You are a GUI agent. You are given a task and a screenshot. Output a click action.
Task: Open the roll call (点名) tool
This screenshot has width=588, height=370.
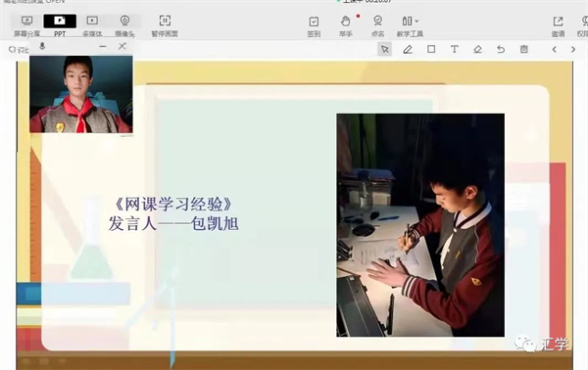pyautogui.click(x=377, y=26)
